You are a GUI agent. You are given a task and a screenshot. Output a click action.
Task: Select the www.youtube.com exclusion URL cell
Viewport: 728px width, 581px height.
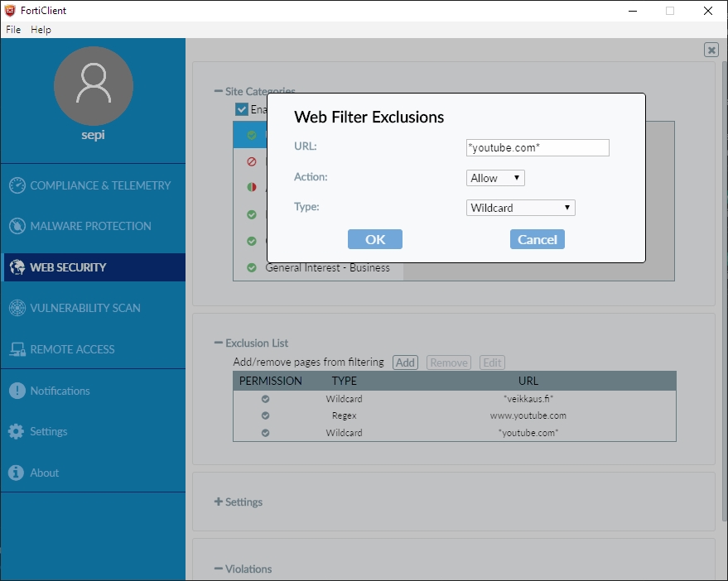point(528,415)
